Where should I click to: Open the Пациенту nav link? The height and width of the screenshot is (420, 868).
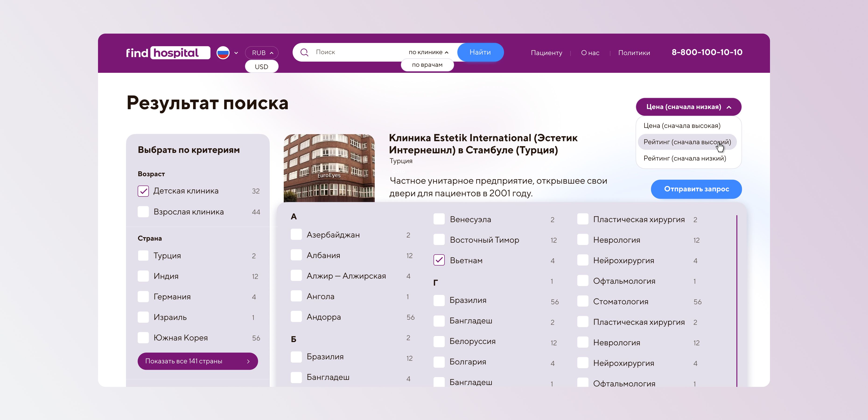(x=546, y=53)
